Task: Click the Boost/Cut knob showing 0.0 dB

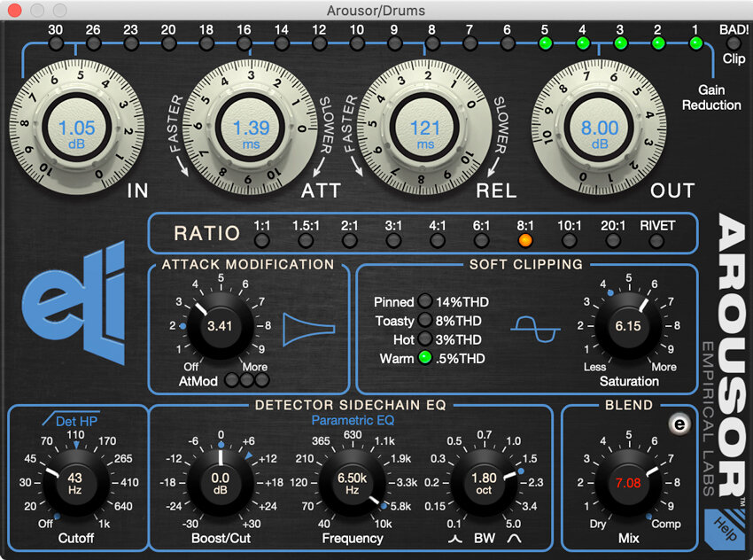Action: 221,483
